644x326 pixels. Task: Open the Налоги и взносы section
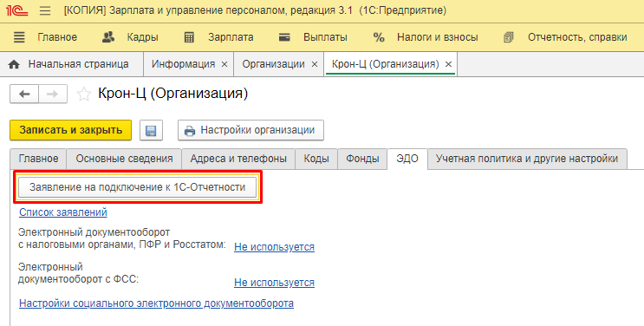[438, 37]
